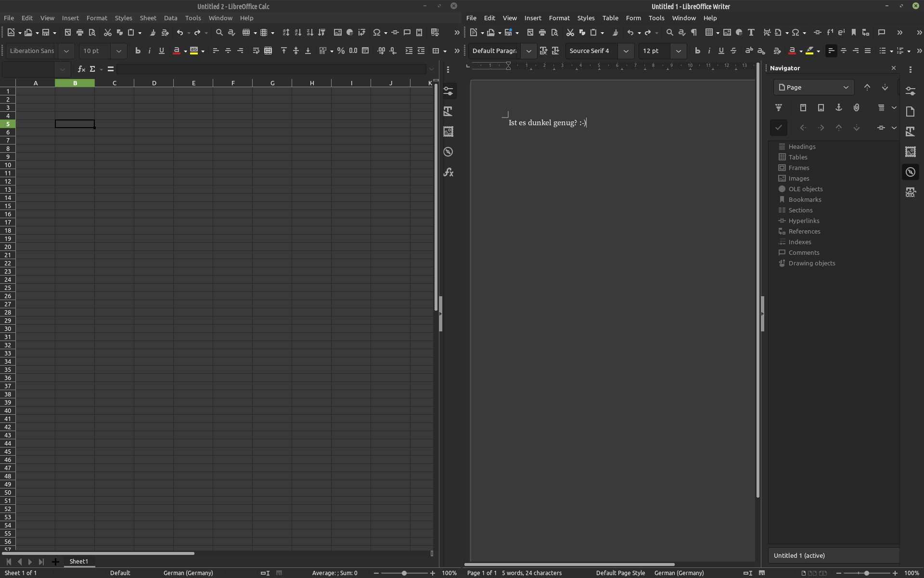Click the Set Reminder anchor icon in Navigator
Image resolution: width=924 pixels, height=578 pixels.
(x=839, y=107)
